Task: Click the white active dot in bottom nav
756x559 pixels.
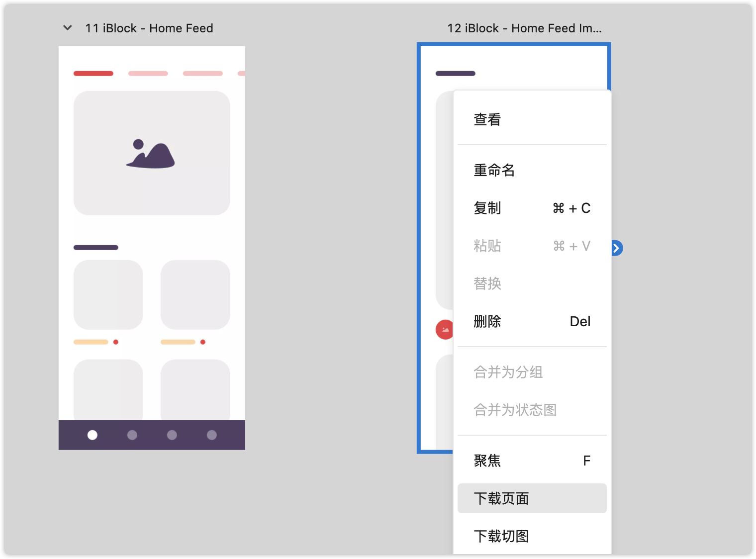Action: (93, 435)
